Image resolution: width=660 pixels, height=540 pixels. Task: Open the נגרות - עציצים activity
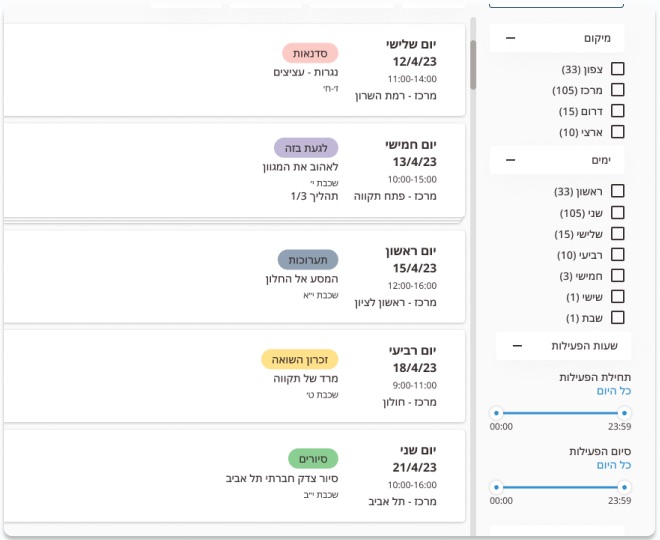[x=306, y=72]
